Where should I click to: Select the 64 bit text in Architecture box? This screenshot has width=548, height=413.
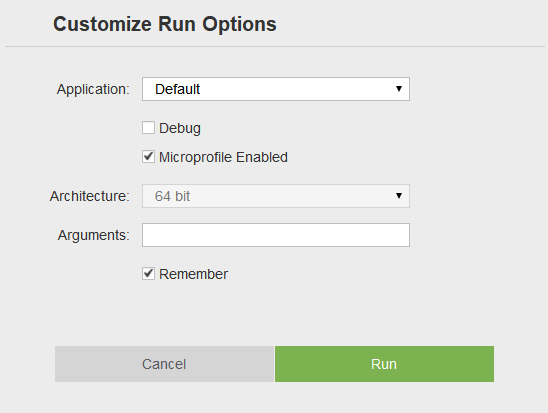(x=172, y=196)
